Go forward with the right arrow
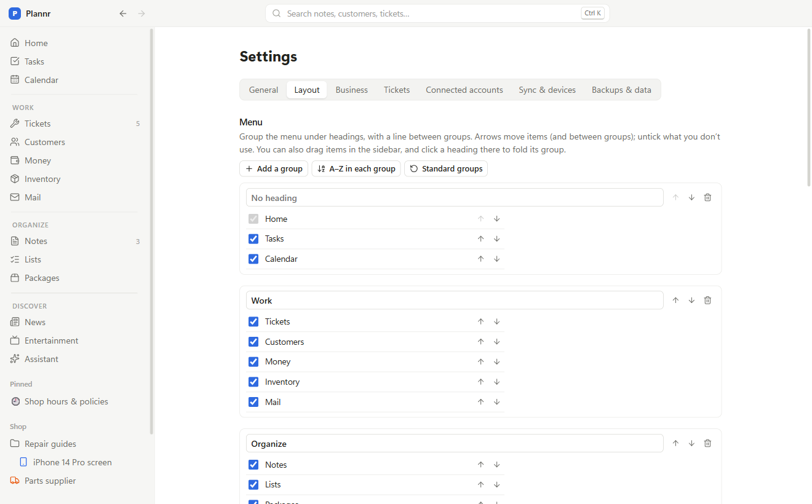The width and height of the screenshot is (812, 504). coord(141,14)
